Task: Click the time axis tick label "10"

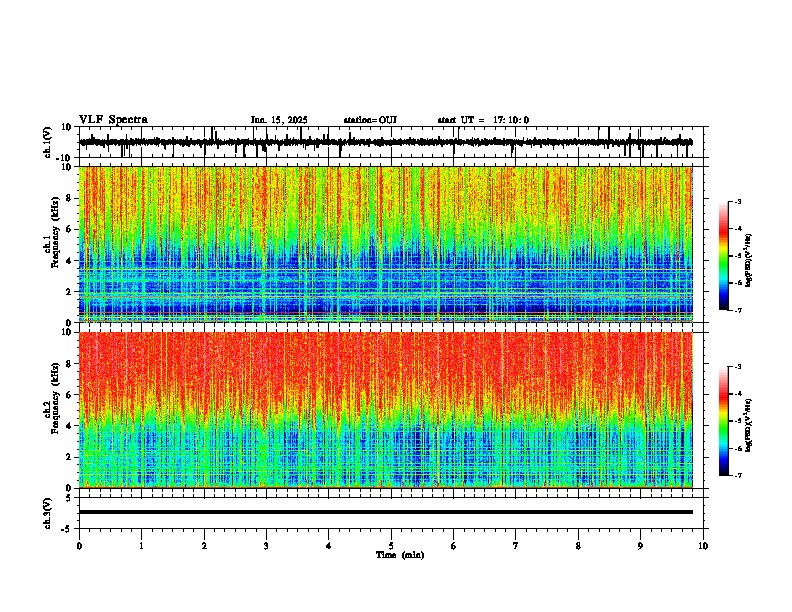Action: (x=703, y=546)
